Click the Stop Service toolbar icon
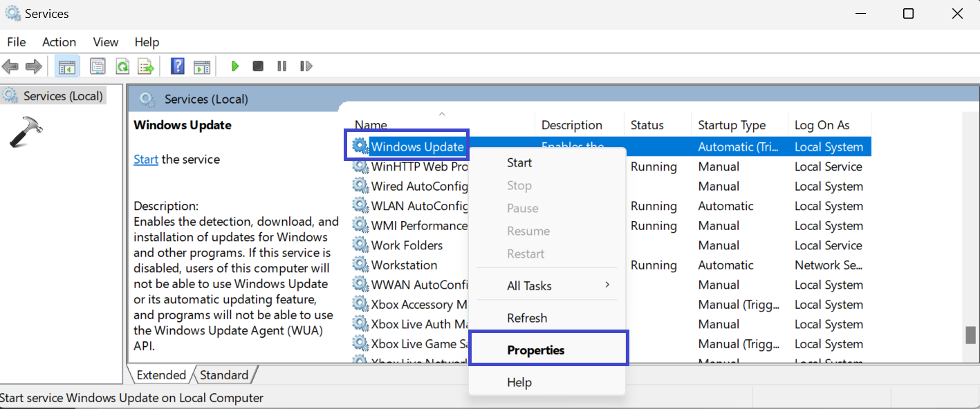Screen dimensions: 980x409 (x=258, y=66)
